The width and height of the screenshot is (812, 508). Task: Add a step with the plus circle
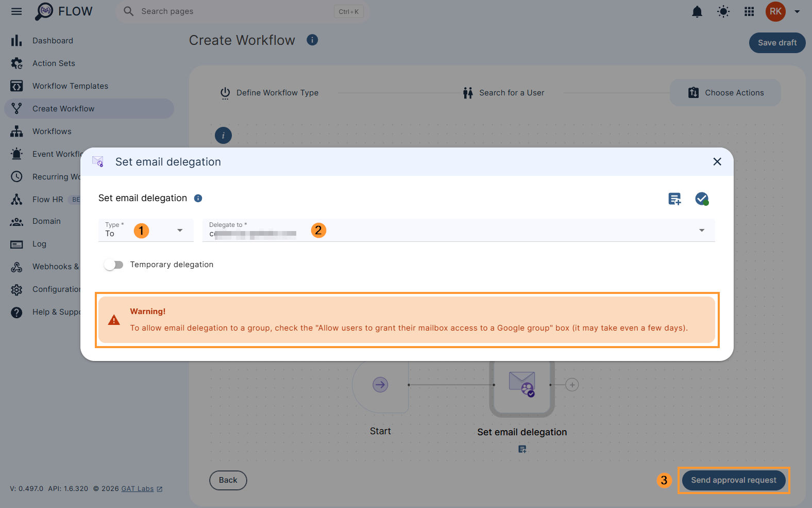[x=572, y=385]
